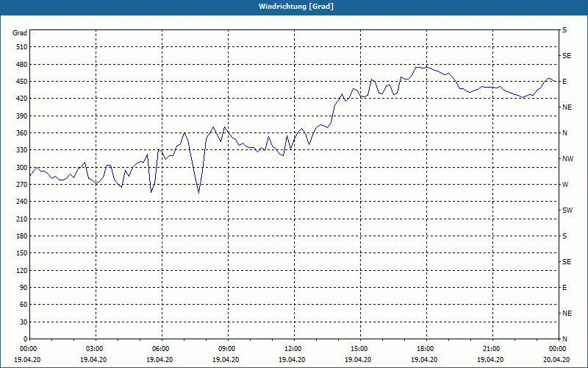Select the 390 y-axis value
This screenshot has width=588, height=368.
point(22,116)
